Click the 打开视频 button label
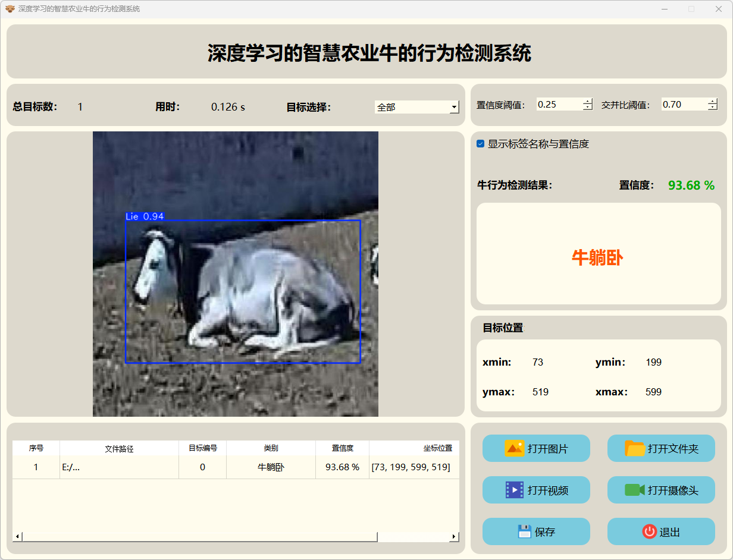The width and height of the screenshot is (733, 560). pyautogui.click(x=548, y=490)
